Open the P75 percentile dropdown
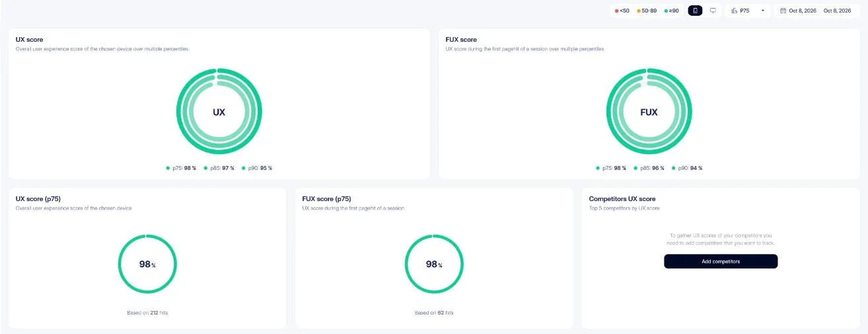Viewport: 868px width, 334px height. pyautogui.click(x=748, y=11)
